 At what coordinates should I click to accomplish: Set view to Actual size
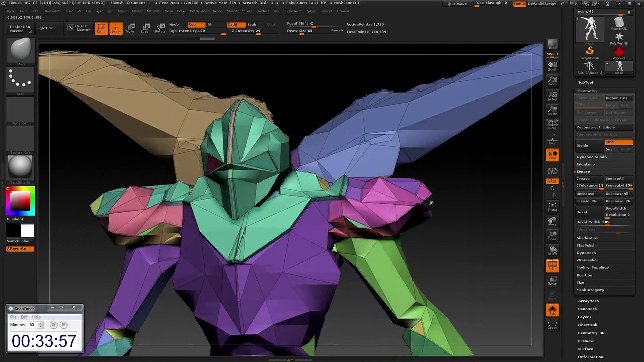pyautogui.click(x=552, y=96)
